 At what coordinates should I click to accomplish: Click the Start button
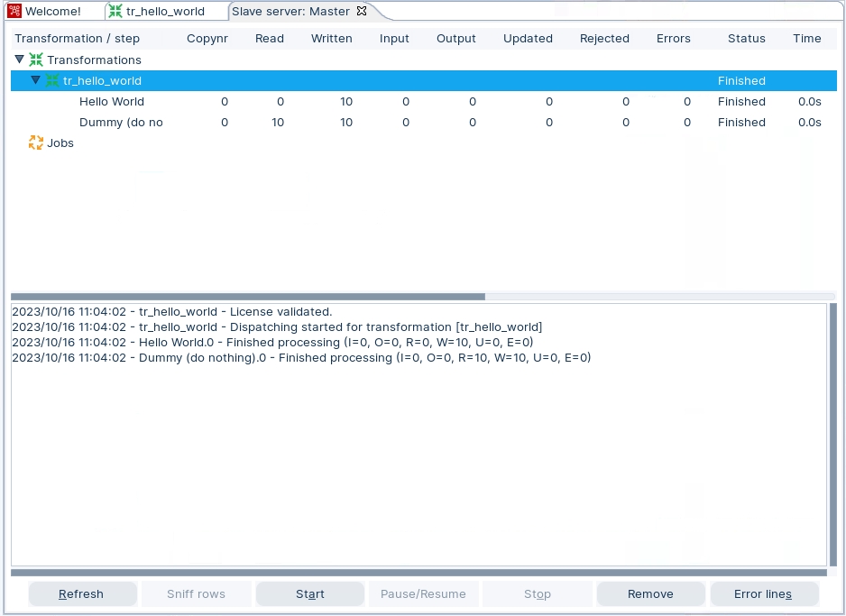pos(310,594)
